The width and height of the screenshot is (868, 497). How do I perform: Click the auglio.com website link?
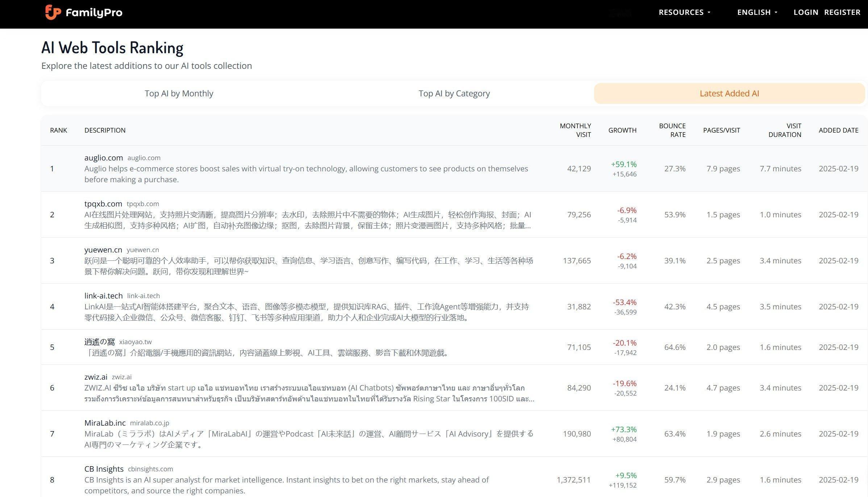[x=143, y=157]
